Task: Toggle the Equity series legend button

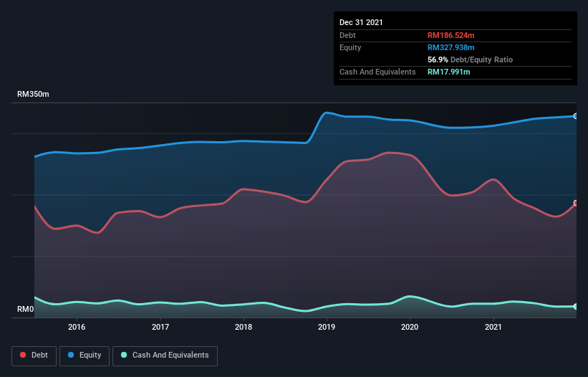Action: (x=85, y=355)
